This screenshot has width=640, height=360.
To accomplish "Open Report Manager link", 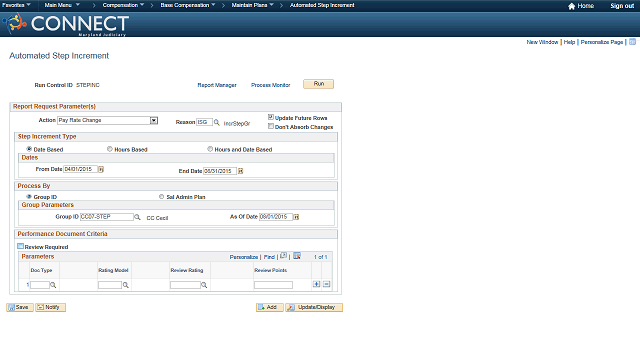I will click(x=217, y=85).
